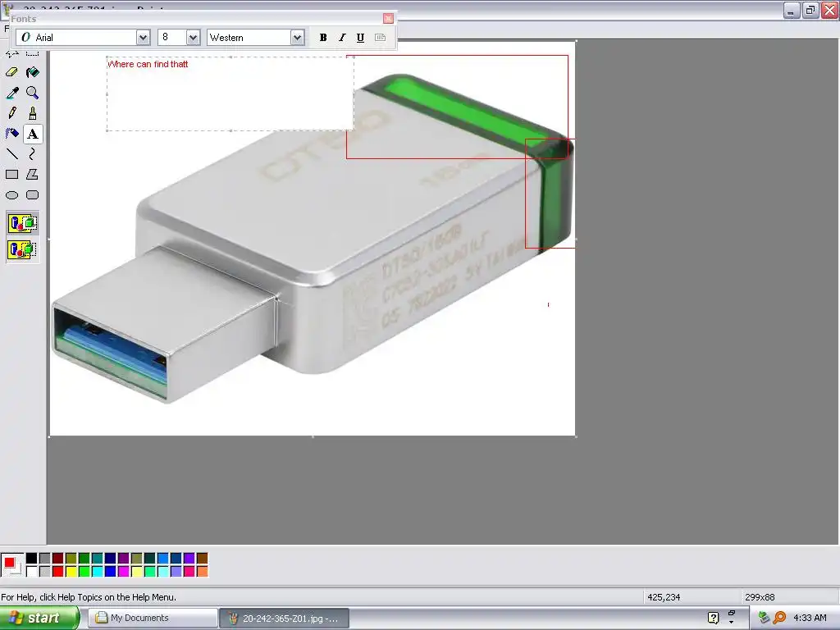Click the help question mark tray icon
The image size is (840, 630).
713,618
